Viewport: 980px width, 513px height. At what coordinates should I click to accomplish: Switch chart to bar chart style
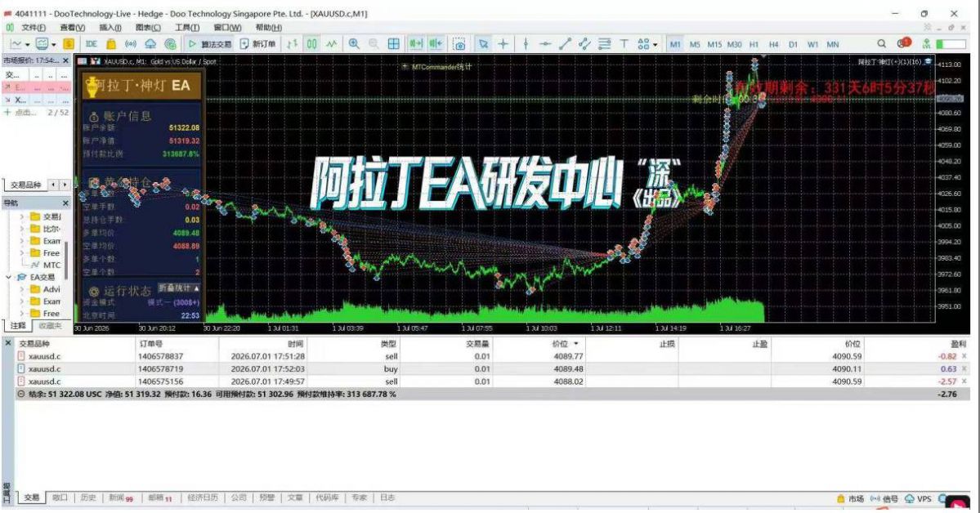click(x=292, y=44)
